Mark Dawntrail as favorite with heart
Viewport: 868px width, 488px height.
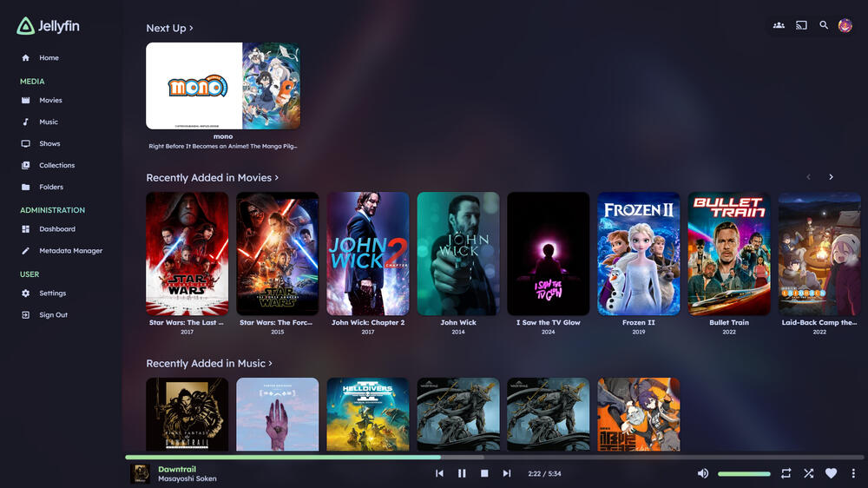click(831, 473)
